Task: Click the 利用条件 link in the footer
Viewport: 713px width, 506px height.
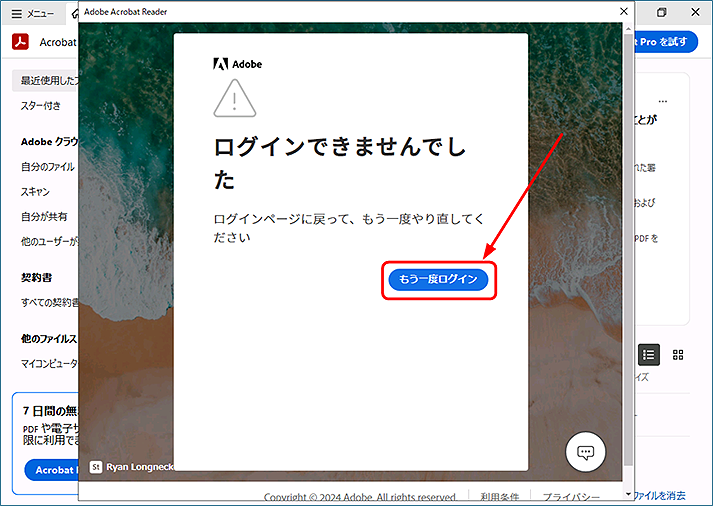Action: point(499,497)
